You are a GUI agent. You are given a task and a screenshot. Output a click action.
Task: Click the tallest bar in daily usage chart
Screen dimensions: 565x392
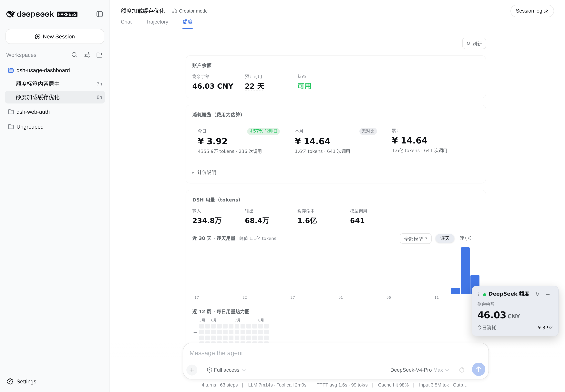pos(465,271)
